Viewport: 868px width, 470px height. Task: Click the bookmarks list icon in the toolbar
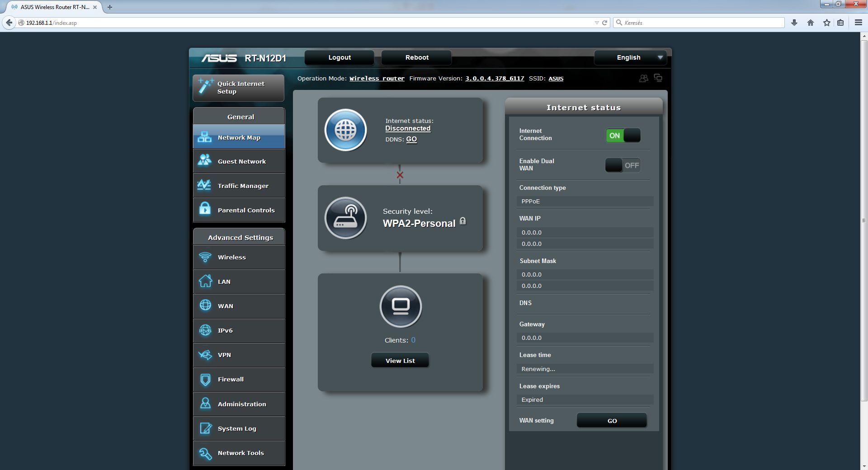click(840, 23)
